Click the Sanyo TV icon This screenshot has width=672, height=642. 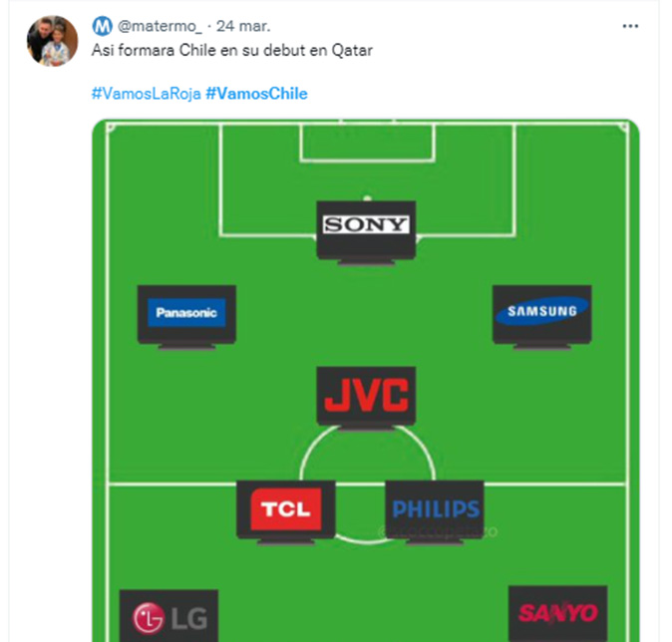[557, 614]
